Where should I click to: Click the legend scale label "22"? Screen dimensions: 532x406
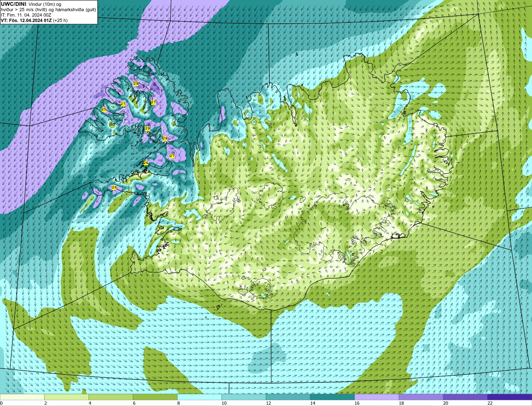490,403
